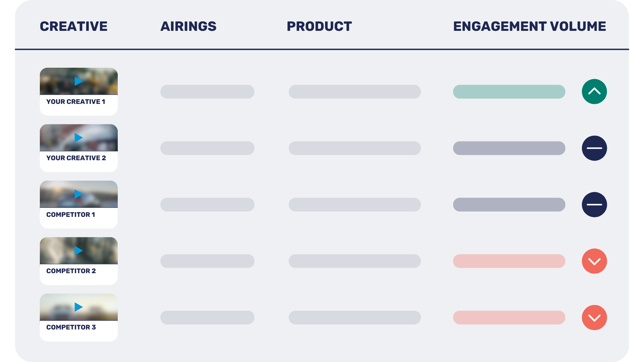644x362 pixels.
Task: Click the green up-arrow engagement icon
Action: point(594,92)
